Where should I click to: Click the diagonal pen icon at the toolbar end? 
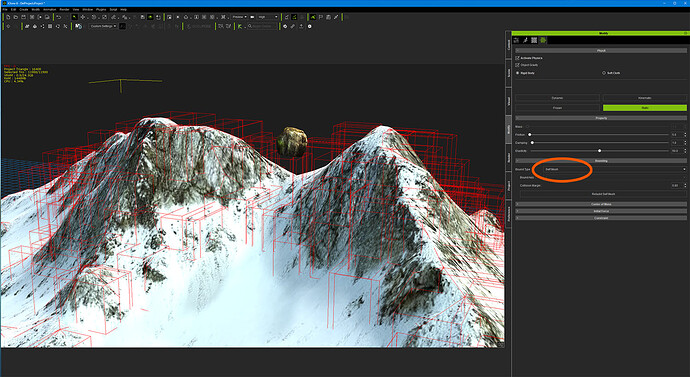(x=336, y=17)
